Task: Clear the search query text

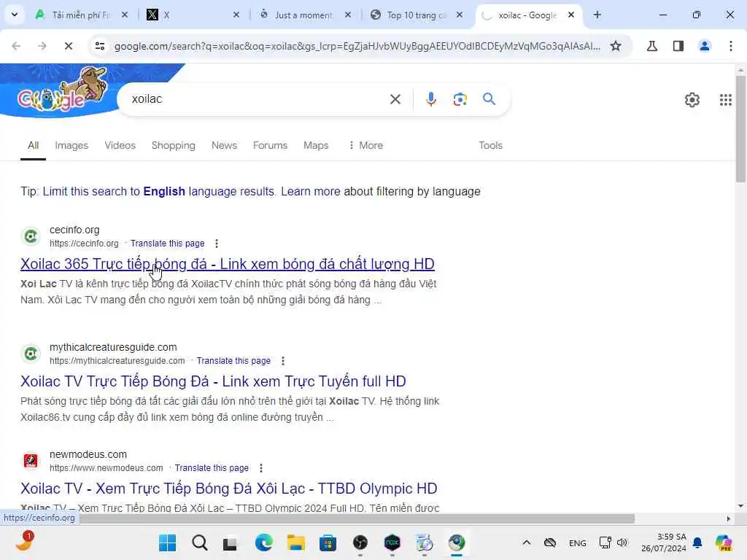Action: [x=395, y=99]
